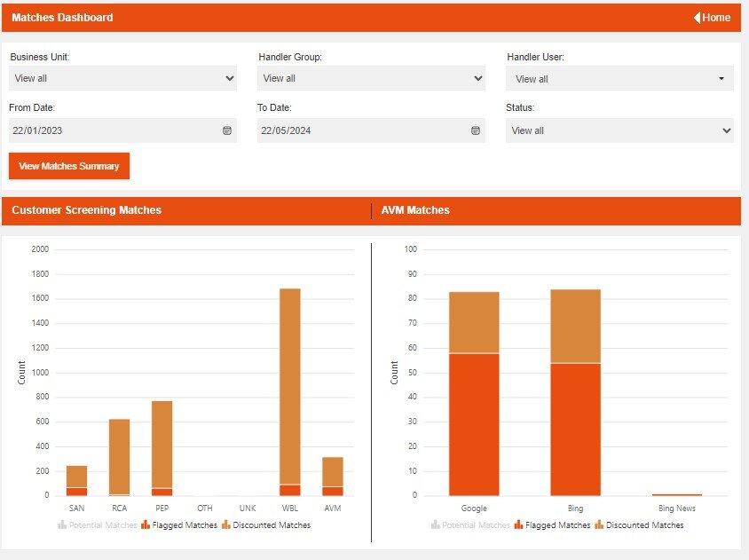Image resolution: width=749 pixels, height=560 pixels.
Task: Open the Business Unit dropdown
Action: [122, 78]
